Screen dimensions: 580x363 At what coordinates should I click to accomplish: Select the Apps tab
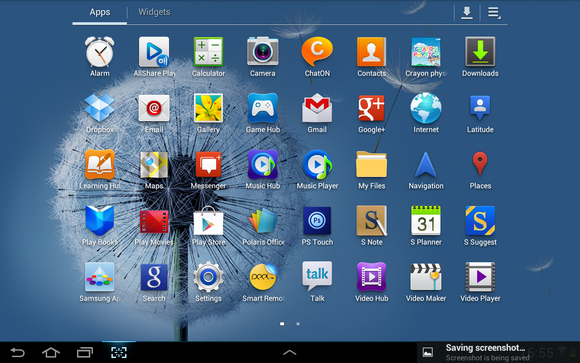100,12
